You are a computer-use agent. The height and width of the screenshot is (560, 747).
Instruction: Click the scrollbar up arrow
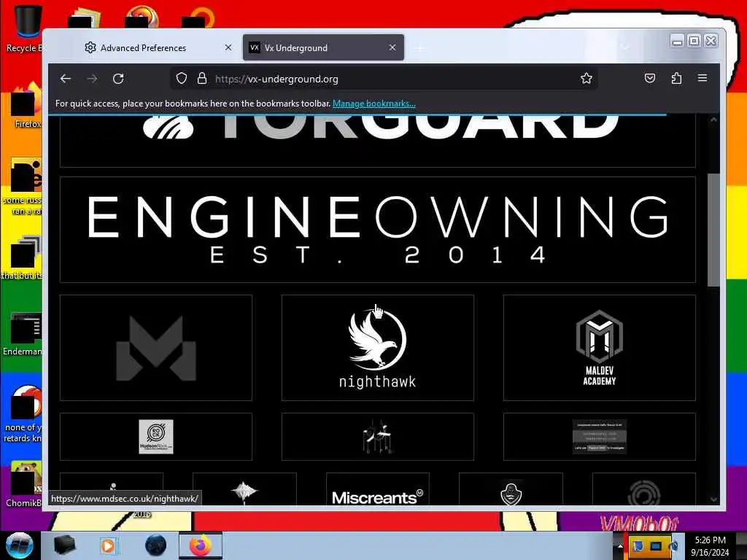pos(713,120)
